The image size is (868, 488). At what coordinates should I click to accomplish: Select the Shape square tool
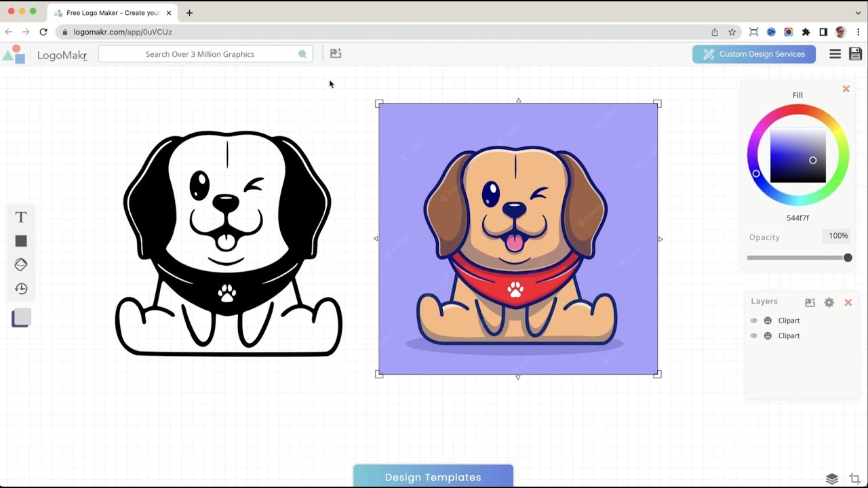coord(21,241)
